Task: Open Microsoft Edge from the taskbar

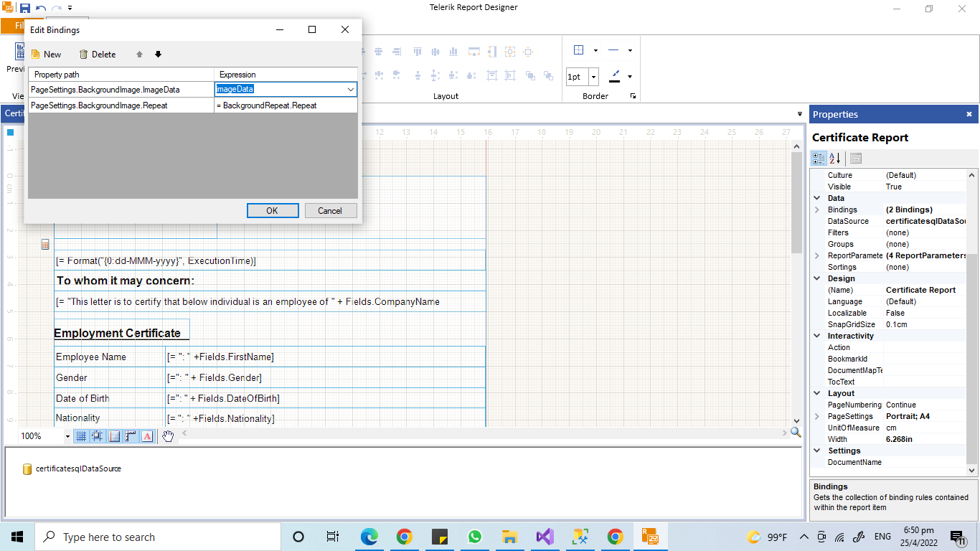Action: coord(369,537)
